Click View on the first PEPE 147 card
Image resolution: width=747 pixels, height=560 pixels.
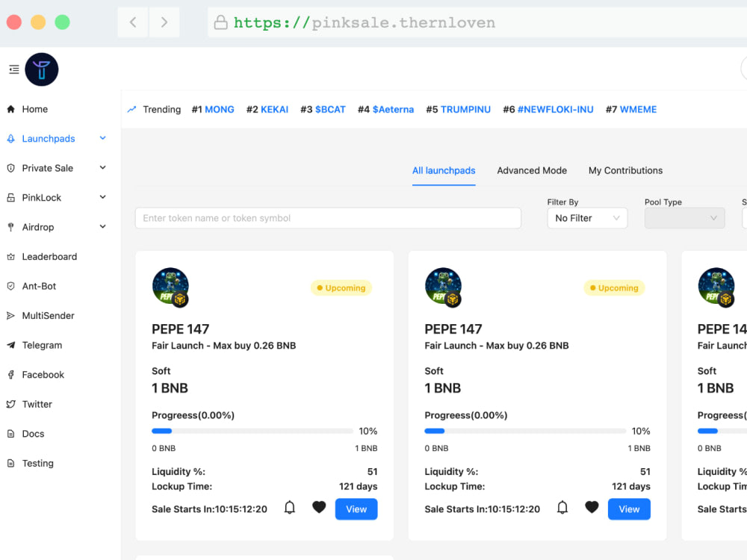pos(356,509)
